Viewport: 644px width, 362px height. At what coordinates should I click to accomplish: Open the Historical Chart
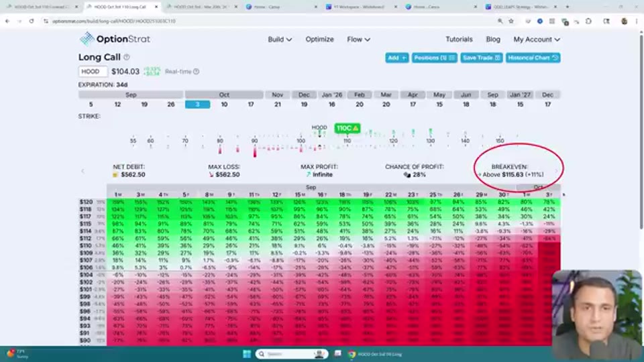pyautogui.click(x=533, y=58)
